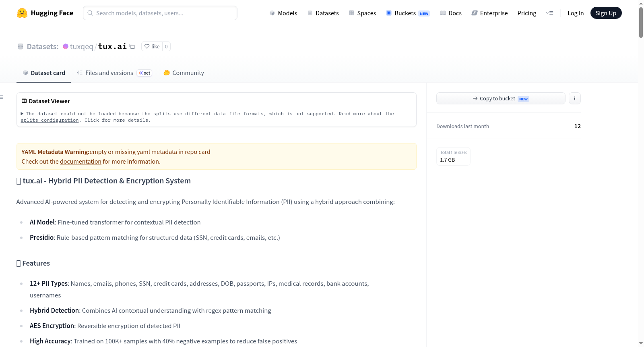Open the Docs page
The height and width of the screenshot is (347, 644).
pos(451,13)
